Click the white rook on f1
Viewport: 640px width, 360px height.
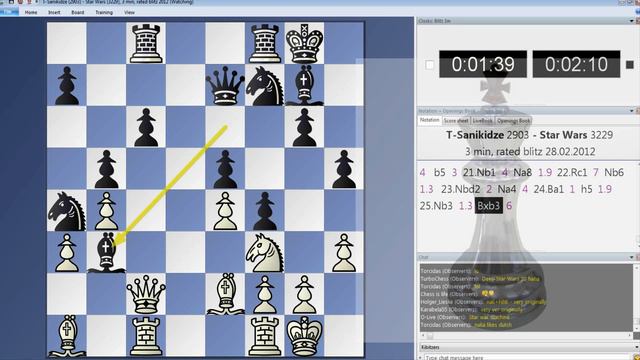pos(264,336)
